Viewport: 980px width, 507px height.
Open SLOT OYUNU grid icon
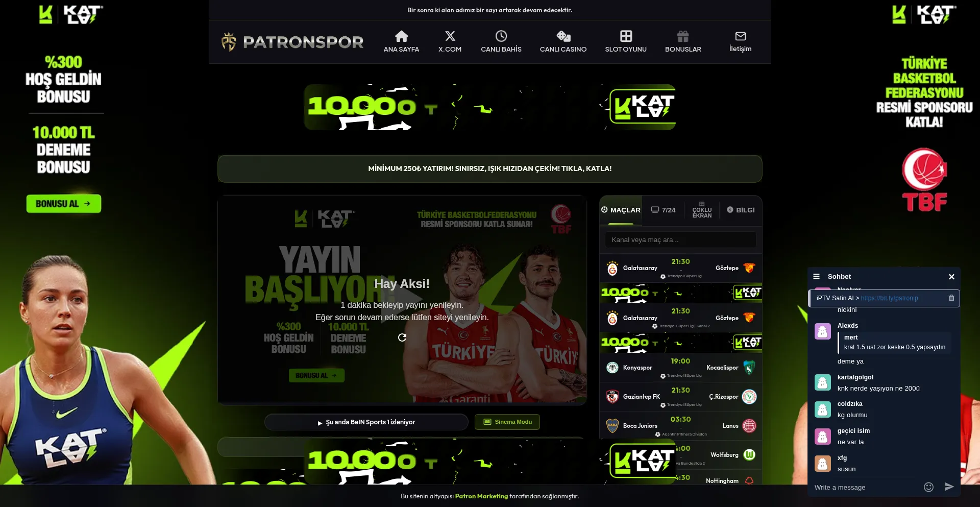626,36
